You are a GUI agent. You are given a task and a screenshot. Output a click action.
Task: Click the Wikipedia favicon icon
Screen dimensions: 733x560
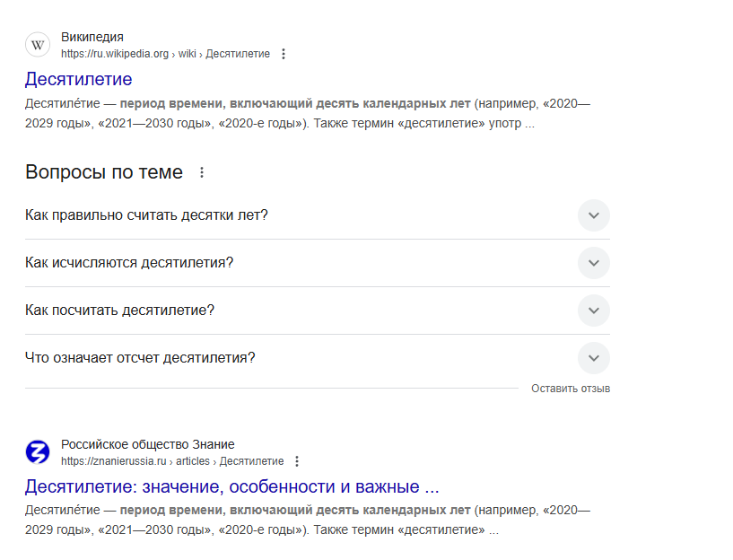(38, 45)
